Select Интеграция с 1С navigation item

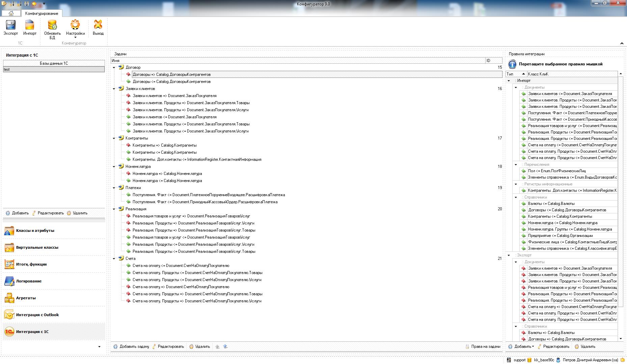click(54, 332)
